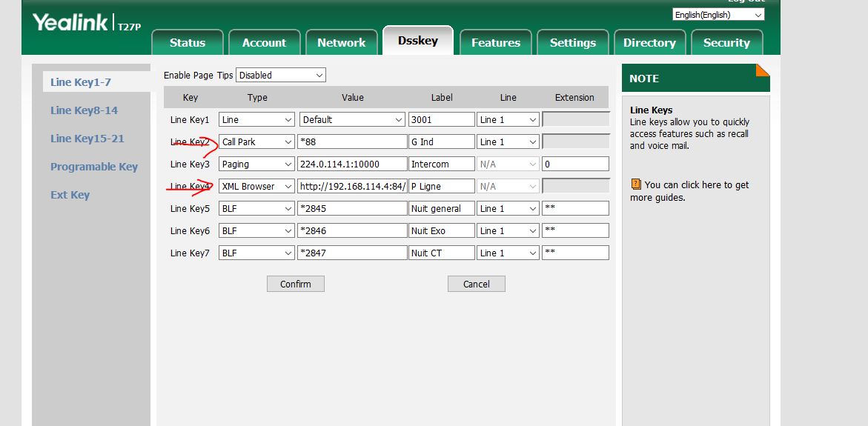Click the Extension field for Line Key5
This screenshot has width=868, height=426.
pyautogui.click(x=575, y=209)
